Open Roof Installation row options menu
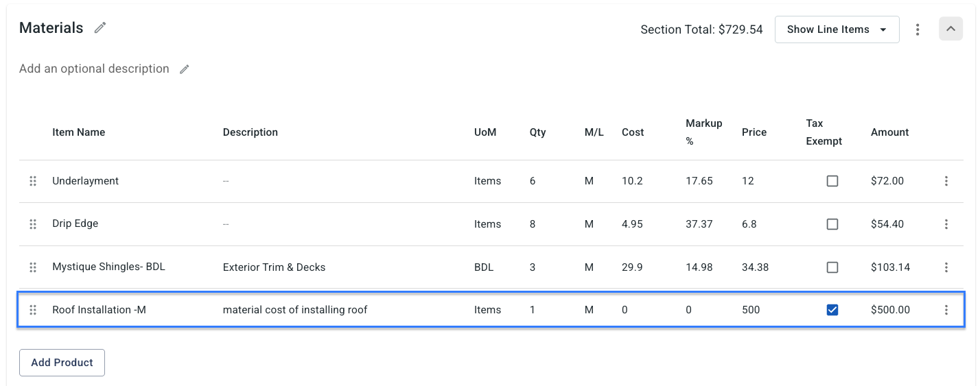This screenshot has height=386, width=980. point(946,310)
